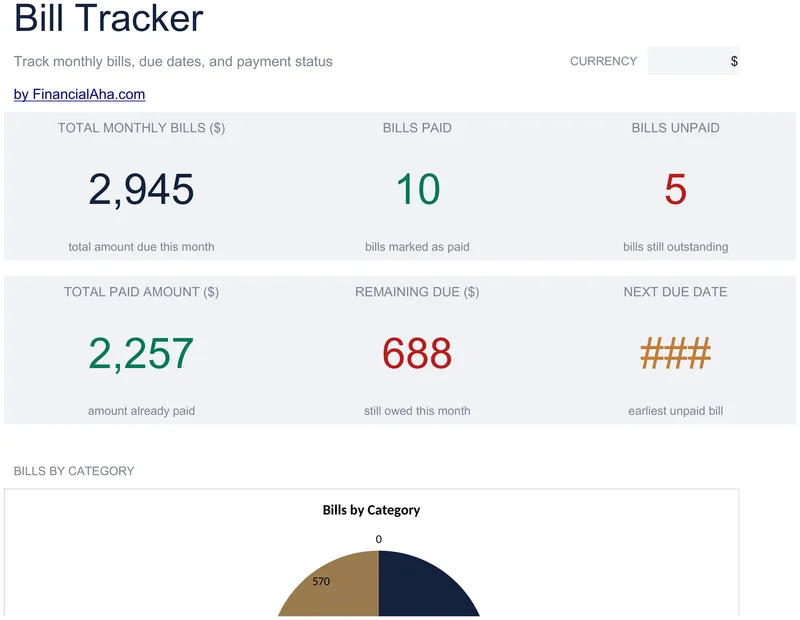Click the red 5 unpaid value
This screenshot has height=620, width=800.
tap(676, 189)
